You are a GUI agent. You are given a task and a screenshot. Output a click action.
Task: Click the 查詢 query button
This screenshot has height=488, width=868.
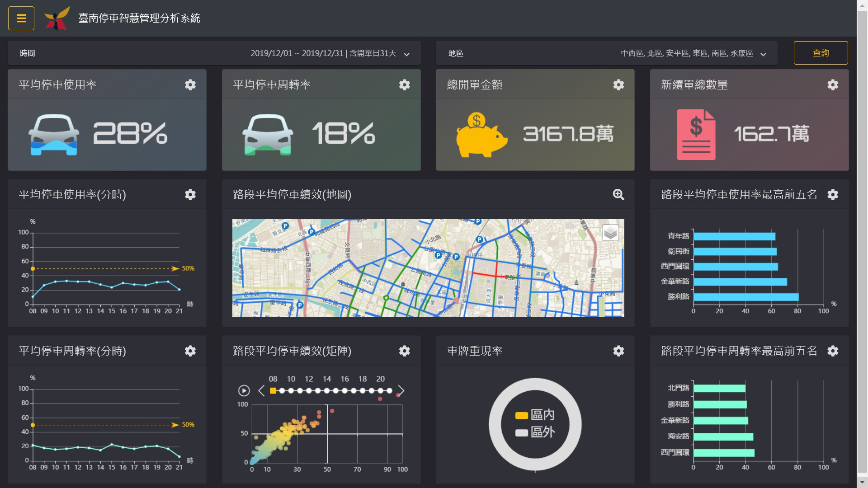click(x=821, y=53)
